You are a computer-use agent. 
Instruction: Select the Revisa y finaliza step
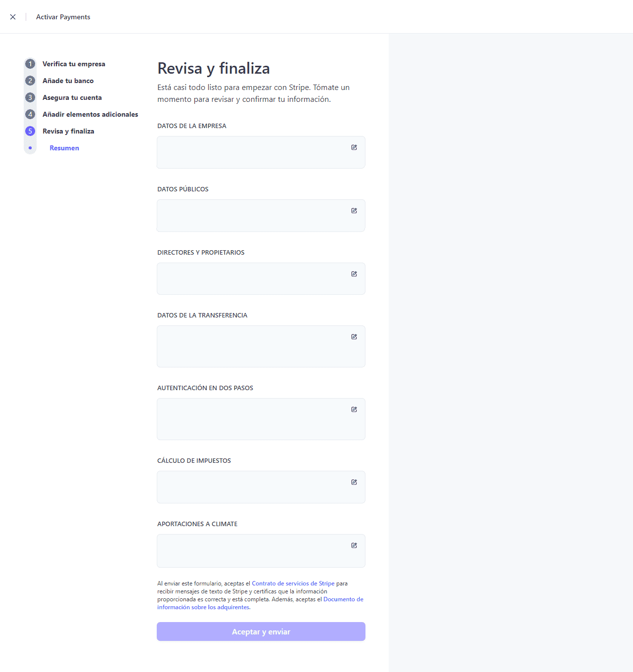coord(68,131)
